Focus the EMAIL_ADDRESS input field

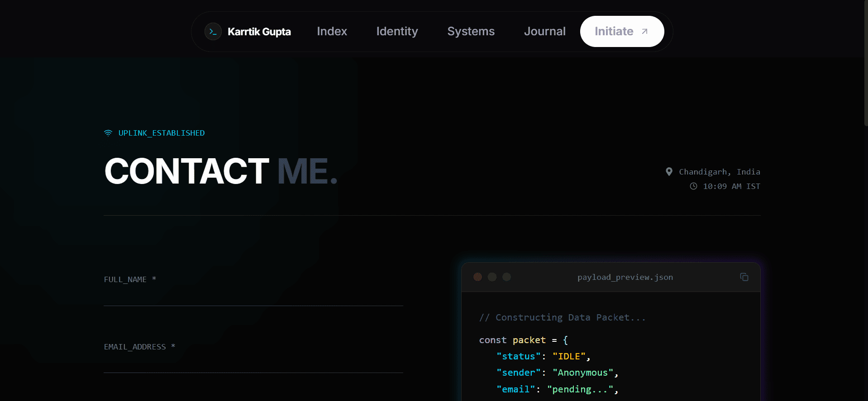click(253, 363)
